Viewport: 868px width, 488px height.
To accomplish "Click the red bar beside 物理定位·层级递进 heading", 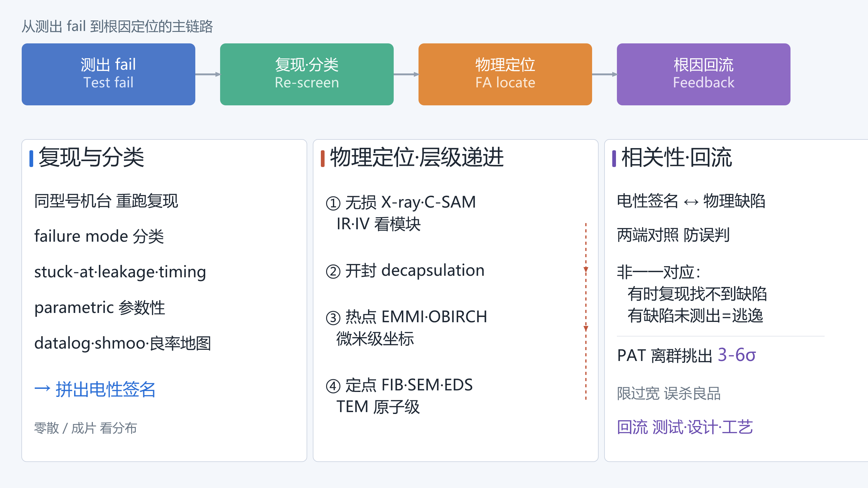I will coord(322,158).
